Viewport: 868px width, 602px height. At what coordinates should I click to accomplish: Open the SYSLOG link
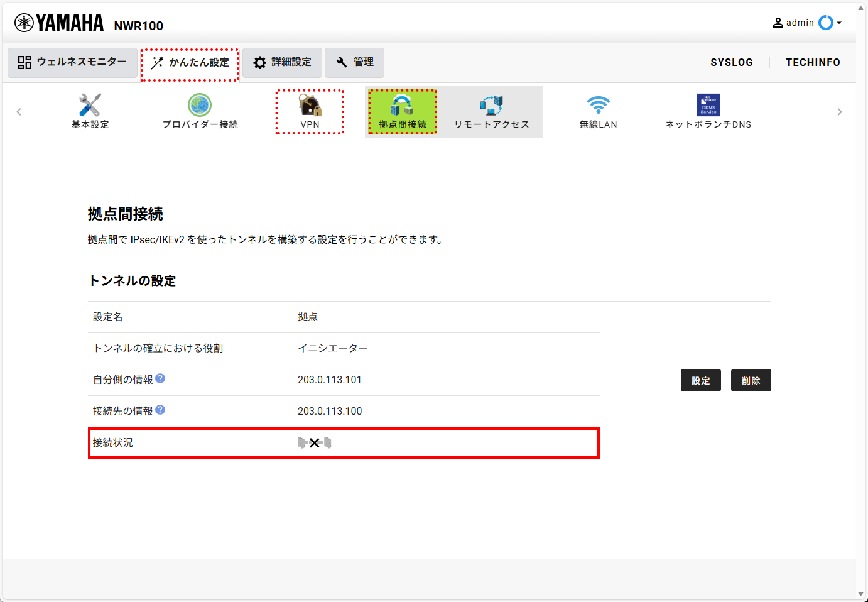[732, 62]
